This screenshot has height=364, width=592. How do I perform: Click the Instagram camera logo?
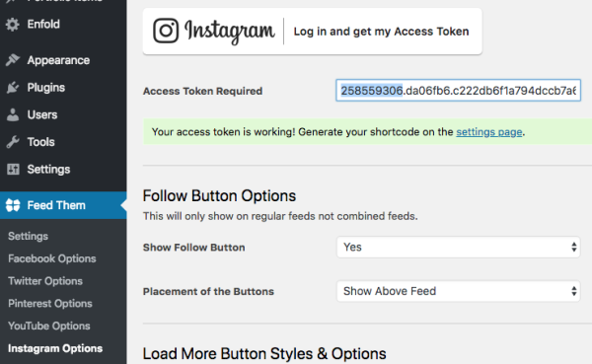click(166, 31)
